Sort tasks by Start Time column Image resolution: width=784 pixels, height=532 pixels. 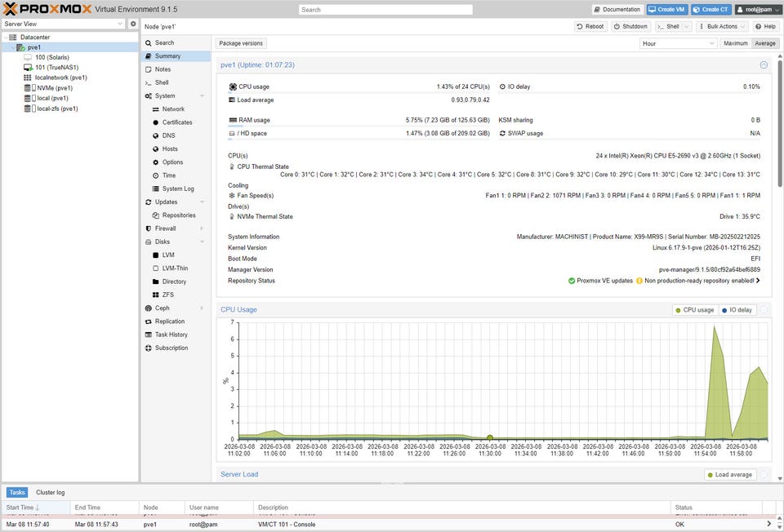tap(36, 508)
